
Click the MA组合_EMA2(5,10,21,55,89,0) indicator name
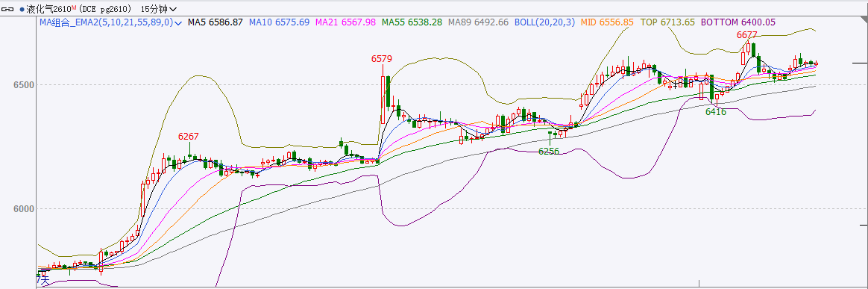107,22
